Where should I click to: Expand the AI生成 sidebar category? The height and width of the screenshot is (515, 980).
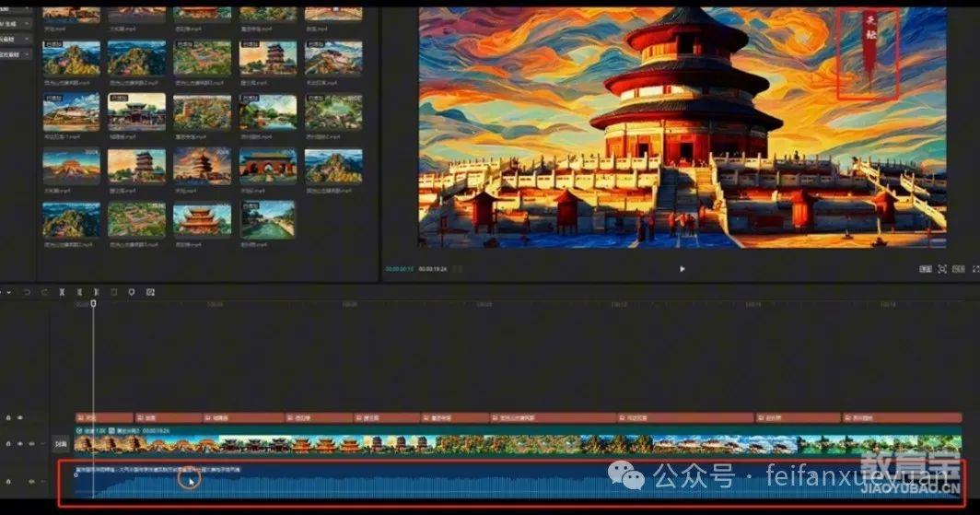[x=15, y=23]
